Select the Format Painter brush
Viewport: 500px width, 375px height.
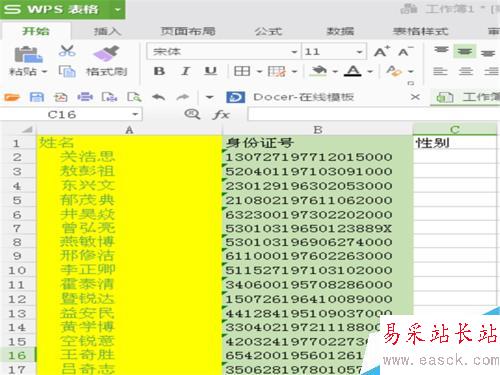(x=107, y=53)
